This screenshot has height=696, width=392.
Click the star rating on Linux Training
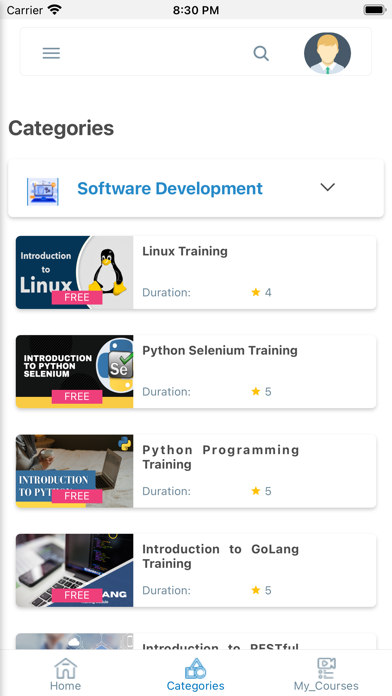[261, 292]
